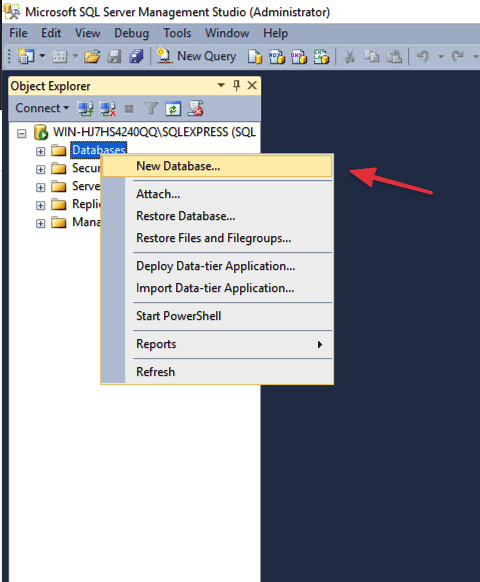Open the Window menu

point(227,33)
